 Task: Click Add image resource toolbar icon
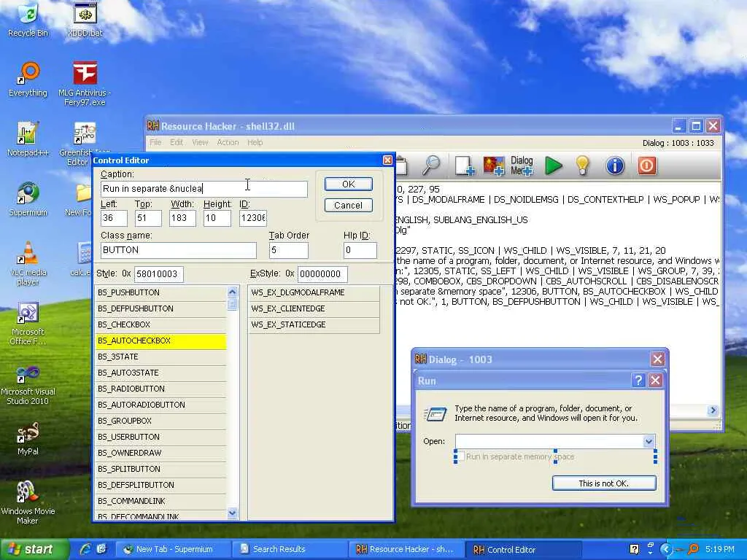[x=494, y=166]
